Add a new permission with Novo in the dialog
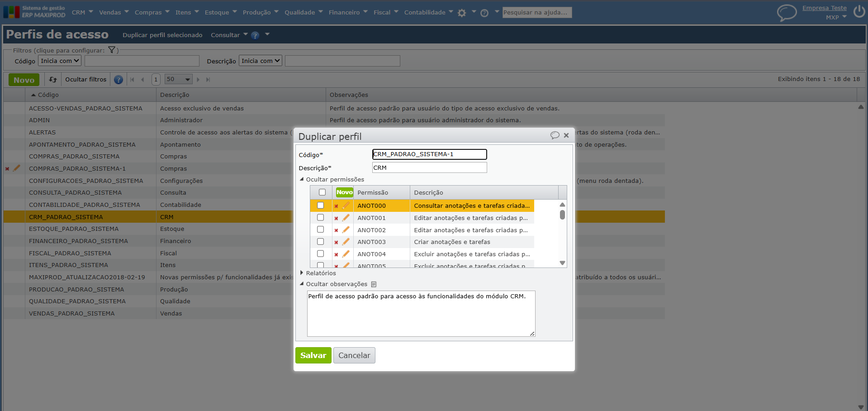 [344, 192]
